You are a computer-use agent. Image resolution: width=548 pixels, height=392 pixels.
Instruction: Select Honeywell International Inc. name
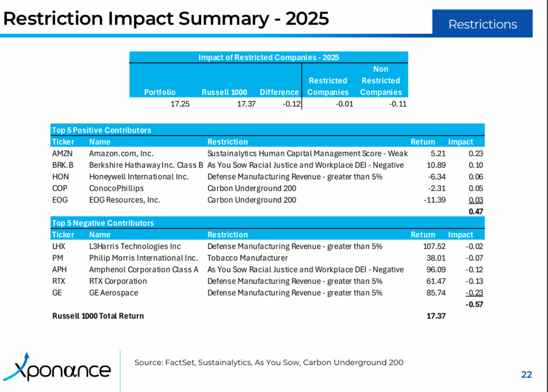(139, 177)
